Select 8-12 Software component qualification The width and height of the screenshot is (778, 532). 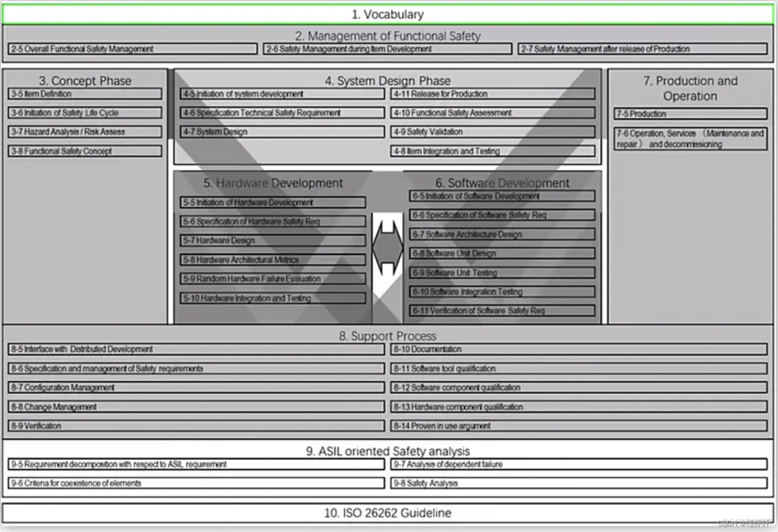click(579, 388)
